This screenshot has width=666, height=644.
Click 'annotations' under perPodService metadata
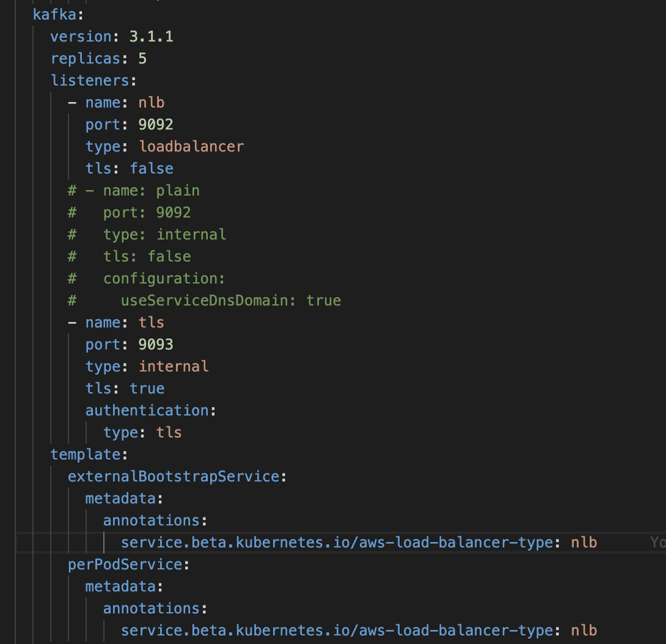[x=151, y=609]
